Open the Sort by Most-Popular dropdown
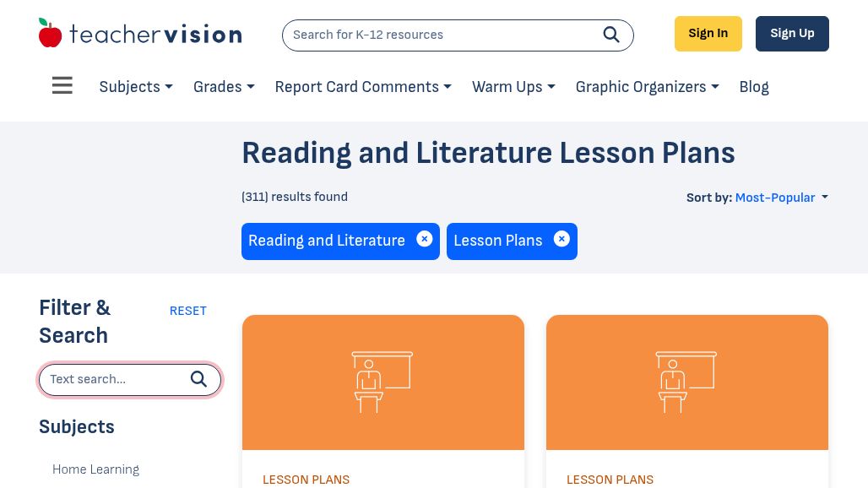Screen dimensions: 868x488 click(782, 198)
